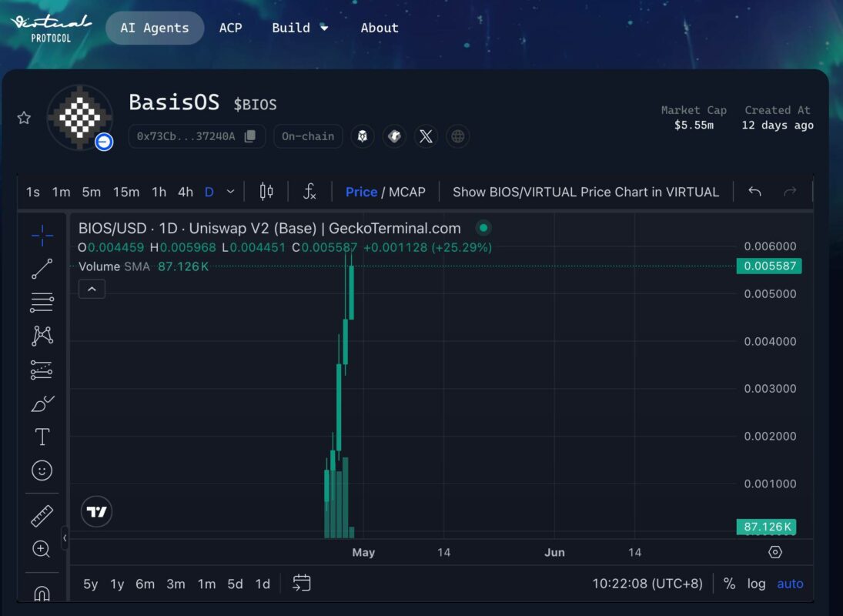Set bottom date range to 1m
Image resolution: width=843 pixels, height=616 pixels.
[206, 584]
